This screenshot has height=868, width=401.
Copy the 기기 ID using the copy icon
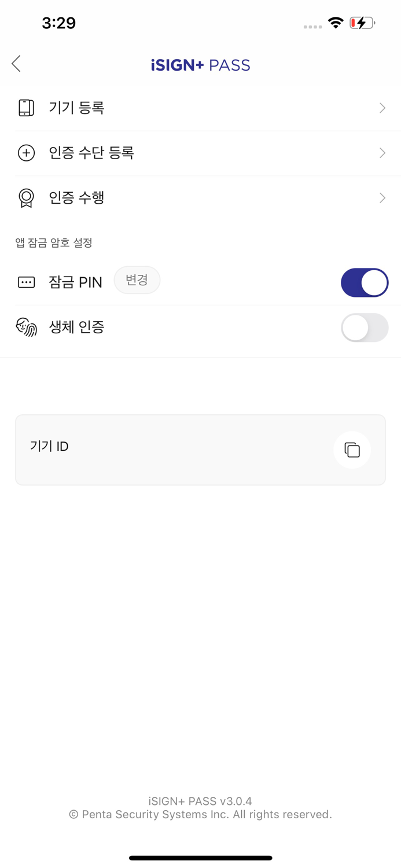pos(352,450)
